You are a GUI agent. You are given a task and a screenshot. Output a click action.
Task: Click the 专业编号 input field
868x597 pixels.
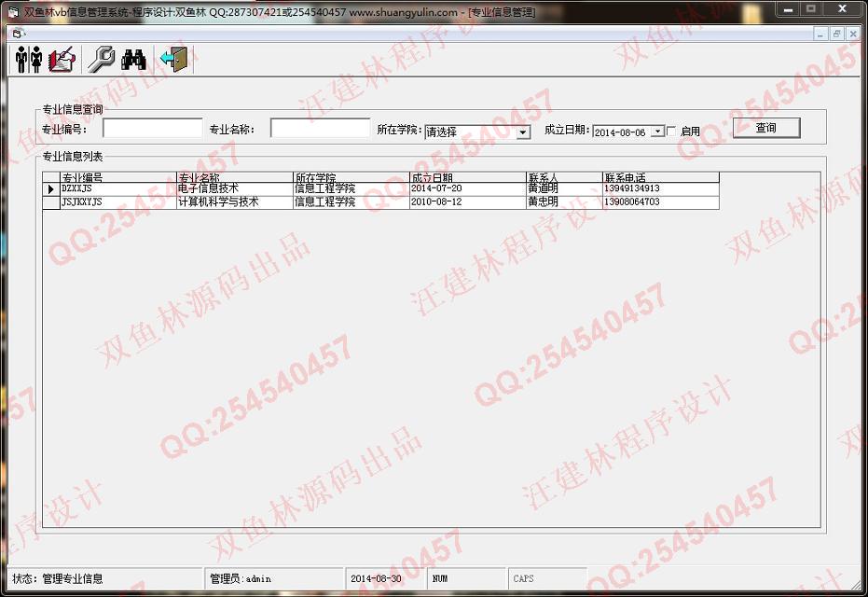pyautogui.click(x=152, y=128)
